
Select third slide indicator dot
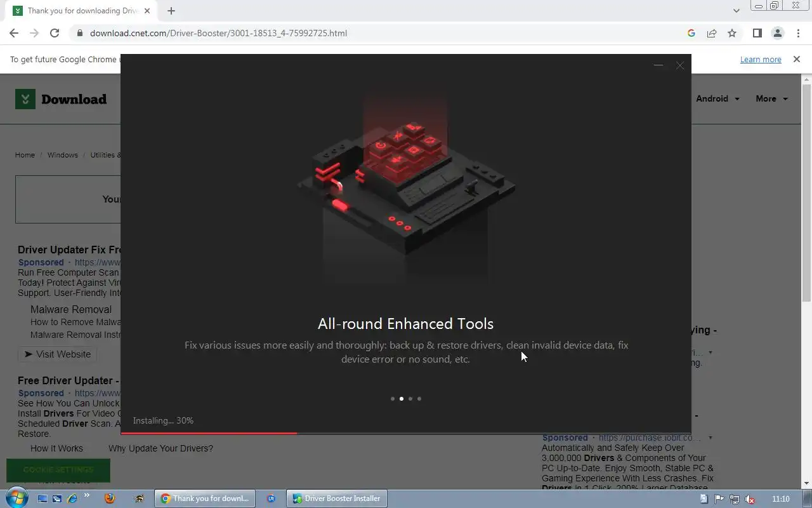click(x=410, y=399)
